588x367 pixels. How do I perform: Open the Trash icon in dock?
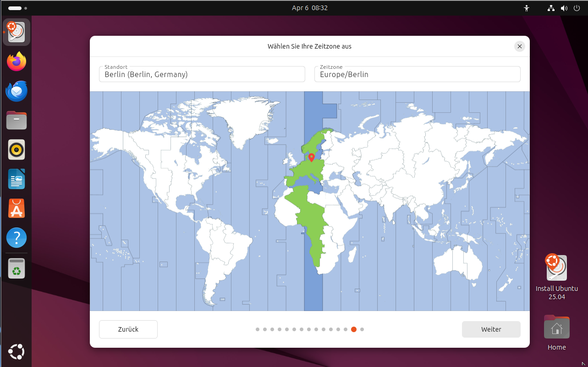click(x=16, y=268)
